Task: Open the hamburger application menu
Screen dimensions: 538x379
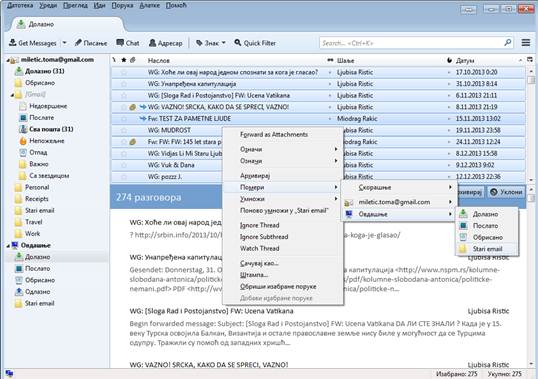Action: pos(526,43)
